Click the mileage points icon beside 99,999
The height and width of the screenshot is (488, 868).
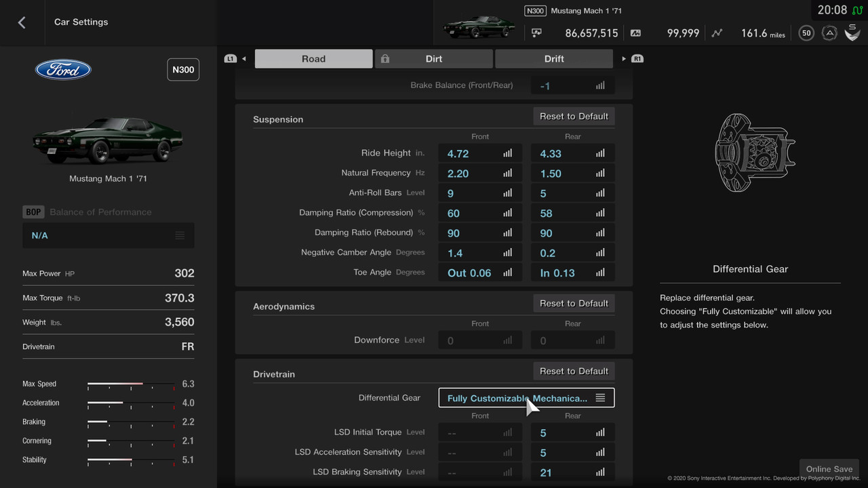point(635,33)
